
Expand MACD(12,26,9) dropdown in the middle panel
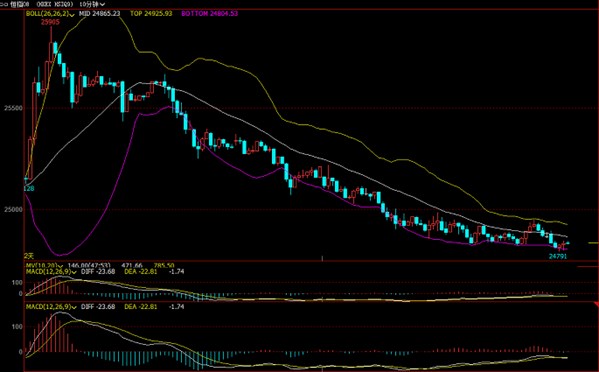(74, 272)
